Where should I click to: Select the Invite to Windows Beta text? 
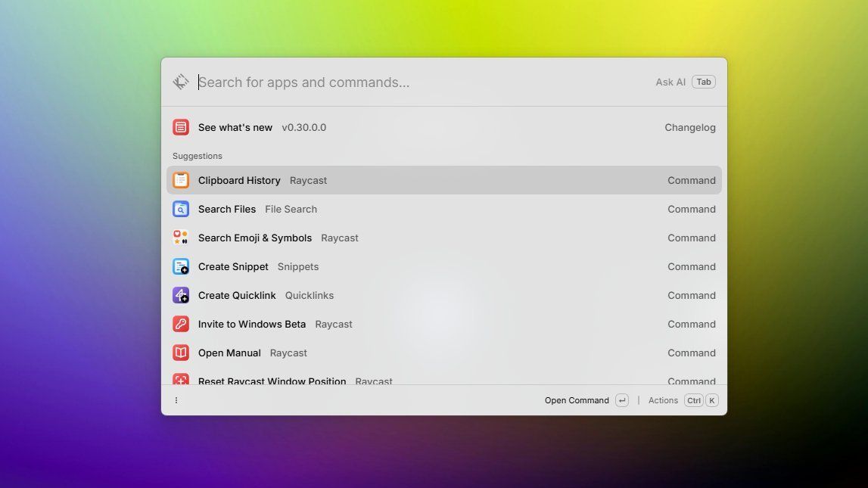click(252, 325)
